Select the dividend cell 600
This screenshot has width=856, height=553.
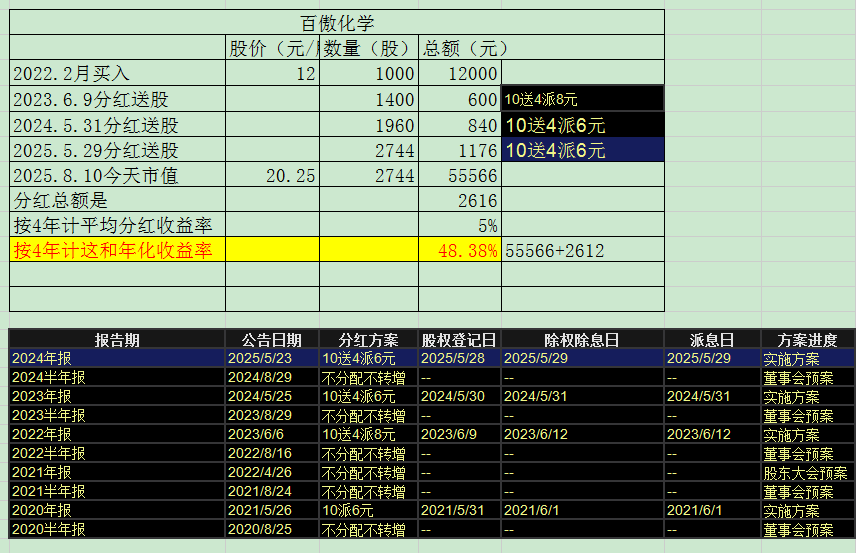tap(460, 99)
